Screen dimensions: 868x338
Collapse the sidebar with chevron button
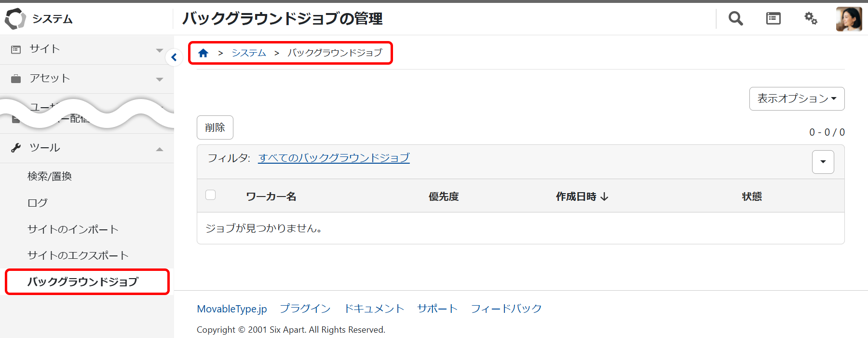pyautogui.click(x=174, y=57)
